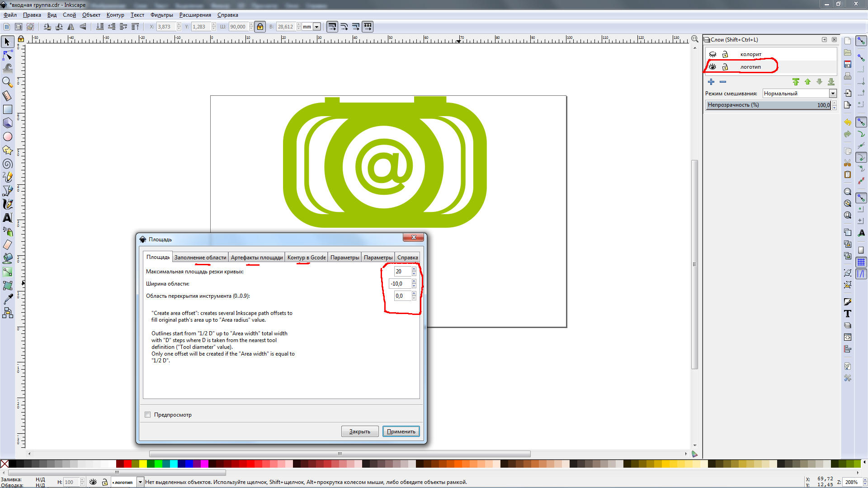Screen dimensions: 868x488
Task: Select the Node editing tool
Action: click(7, 55)
